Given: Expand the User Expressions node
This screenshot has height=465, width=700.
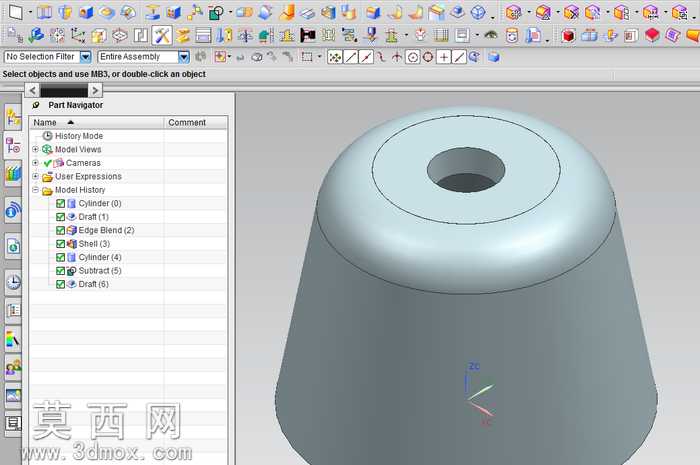Looking at the screenshot, I should [35, 176].
